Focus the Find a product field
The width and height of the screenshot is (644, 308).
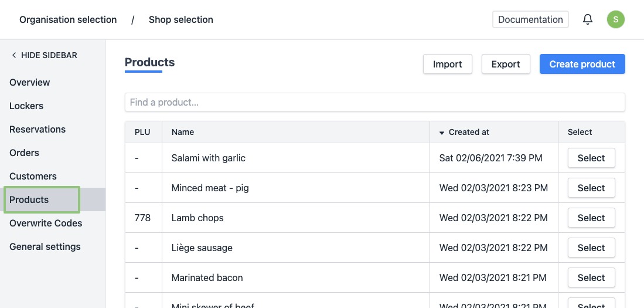point(374,102)
